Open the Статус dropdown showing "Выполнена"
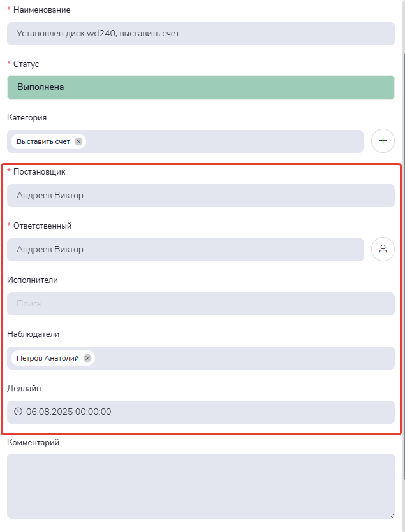This screenshot has height=532, width=405. tap(201, 87)
